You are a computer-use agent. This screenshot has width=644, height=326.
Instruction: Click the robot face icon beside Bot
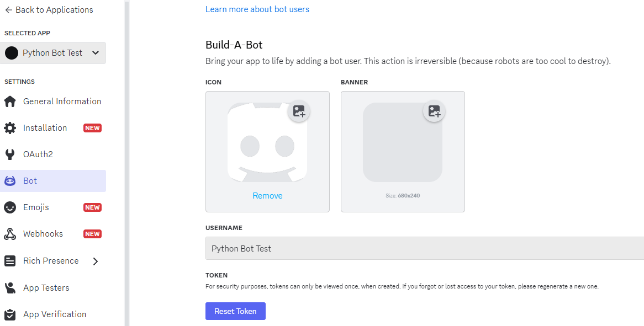[x=10, y=181]
